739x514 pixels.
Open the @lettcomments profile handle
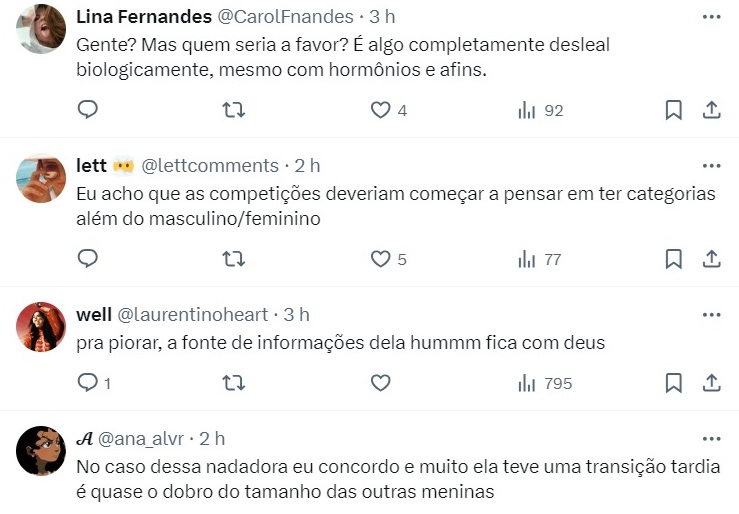210,165
